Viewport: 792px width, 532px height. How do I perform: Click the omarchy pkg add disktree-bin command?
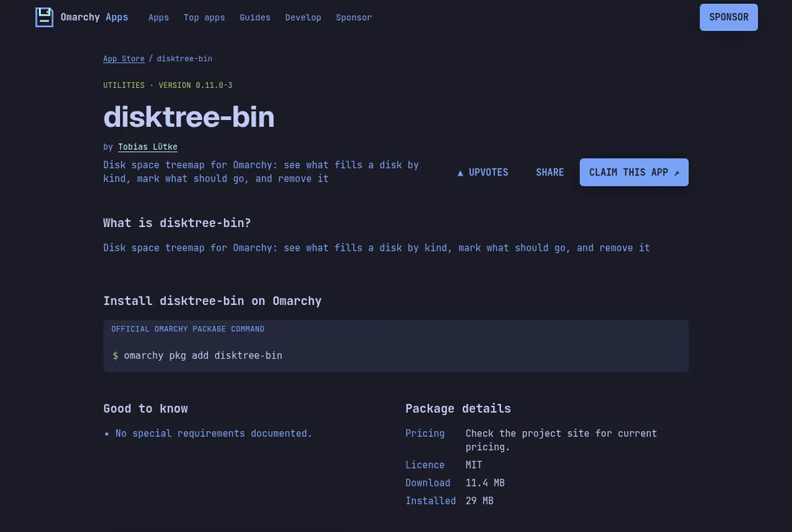tap(203, 356)
